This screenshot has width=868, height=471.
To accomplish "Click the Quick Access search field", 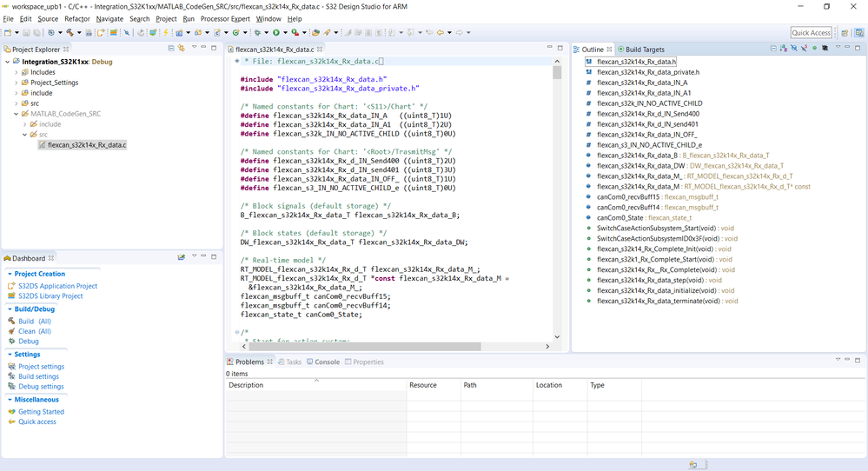I will point(811,33).
